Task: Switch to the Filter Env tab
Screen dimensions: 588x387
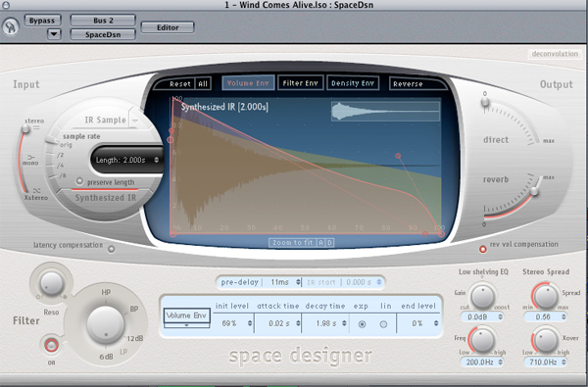Action: pyautogui.click(x=301, y=83)
